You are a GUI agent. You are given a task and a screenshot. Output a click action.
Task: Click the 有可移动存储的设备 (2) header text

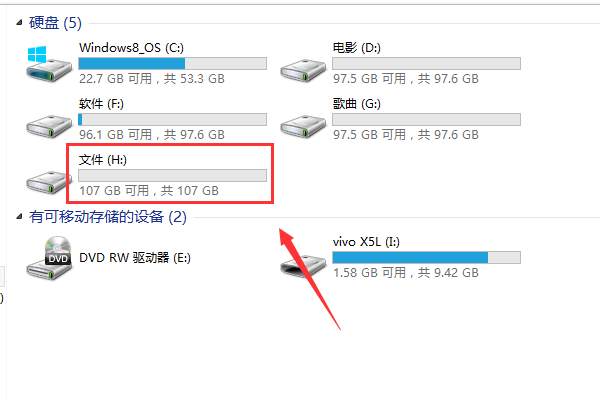pyautogui.click(x=108, y=217)
